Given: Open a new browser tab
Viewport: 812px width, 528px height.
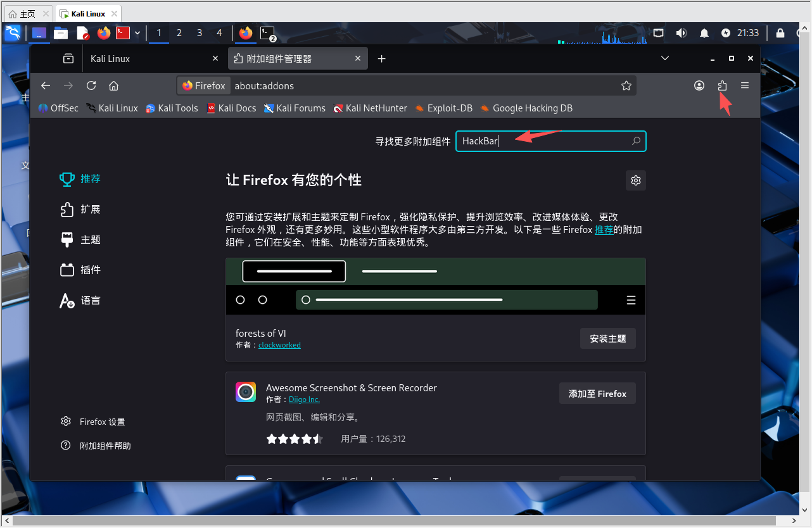Looking at the screenshot, I should 381,58.
